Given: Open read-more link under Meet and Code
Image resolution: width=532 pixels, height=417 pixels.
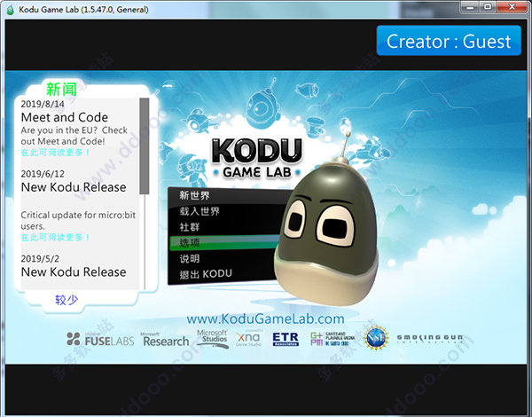Looking at the screenshot, I should pos(55,153).
